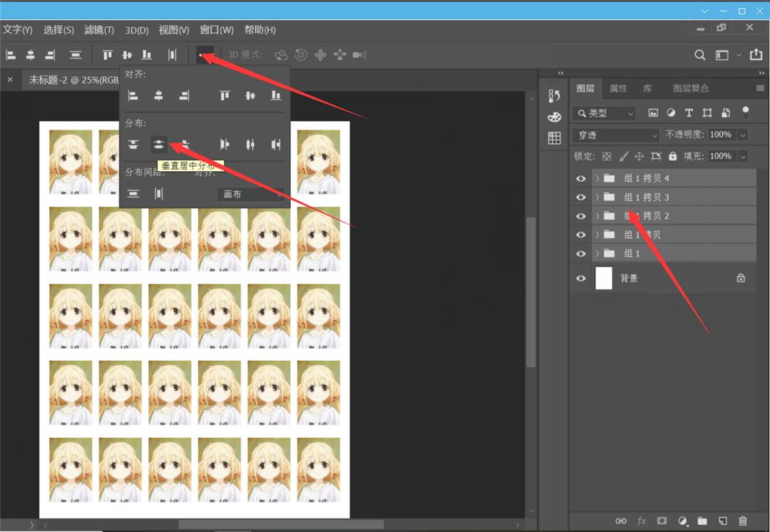Image resolution: width=770 pixels, height=532 pixels.
Task: Click the 不透明度 opacity value field
Action: click(x=720, y=135)
